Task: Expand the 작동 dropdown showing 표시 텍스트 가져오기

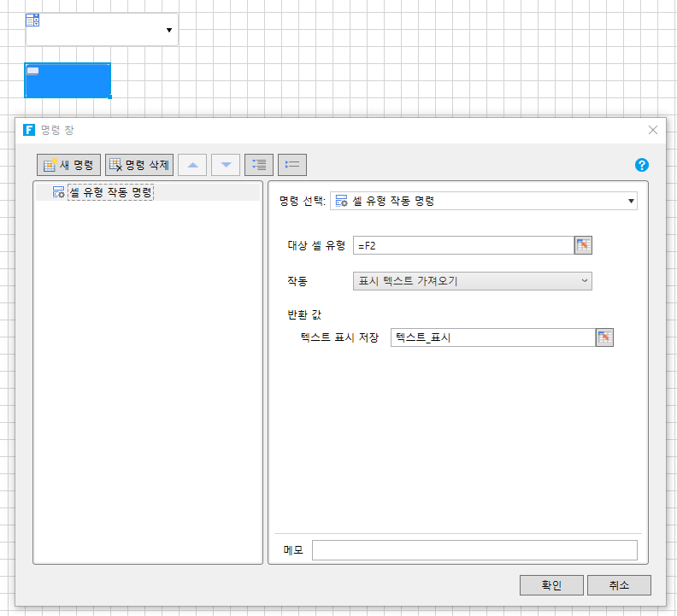Action: (x=472, y=281)
